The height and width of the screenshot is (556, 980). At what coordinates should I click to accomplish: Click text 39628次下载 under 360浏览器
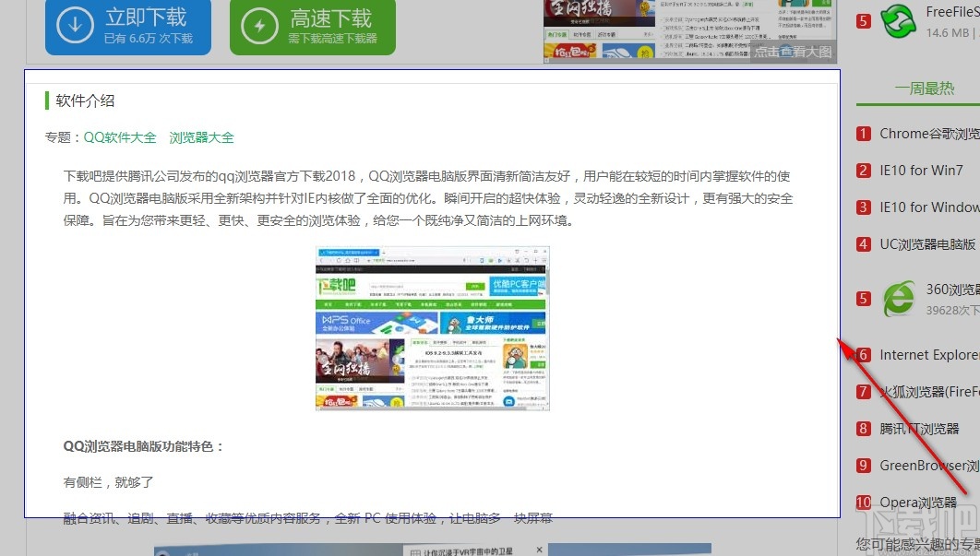[952, 310]
